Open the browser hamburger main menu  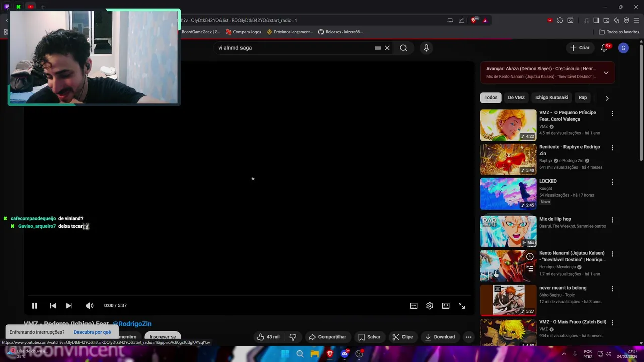click(636, 20)
